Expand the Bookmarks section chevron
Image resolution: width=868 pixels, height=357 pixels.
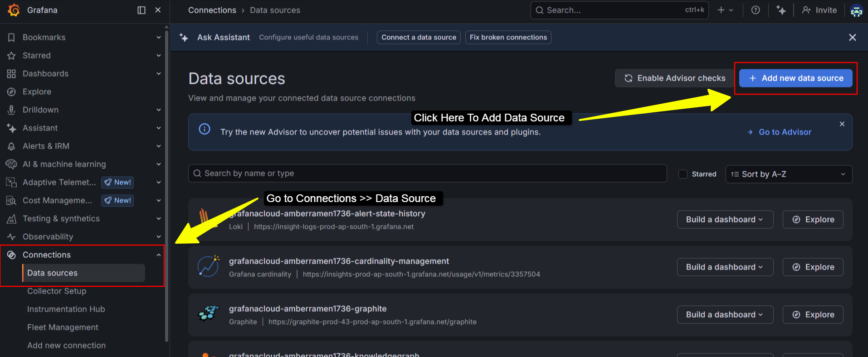click(x=159, y=38)
